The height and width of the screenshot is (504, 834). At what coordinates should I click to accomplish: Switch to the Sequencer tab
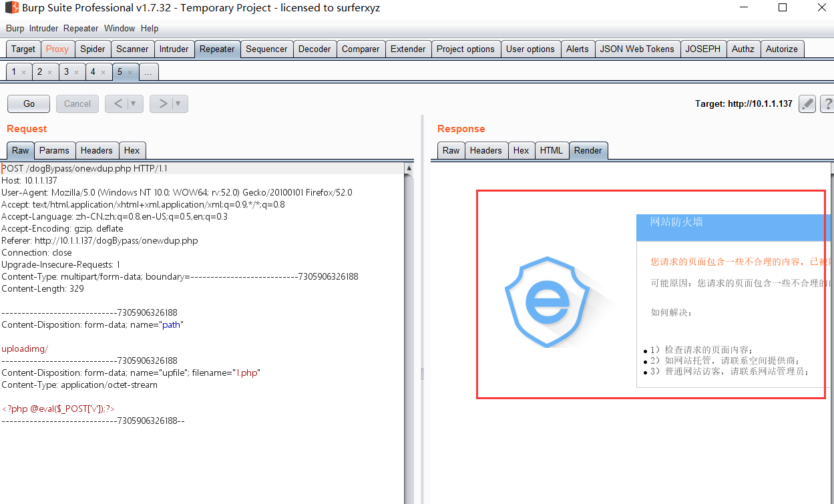tap(266, 49)
